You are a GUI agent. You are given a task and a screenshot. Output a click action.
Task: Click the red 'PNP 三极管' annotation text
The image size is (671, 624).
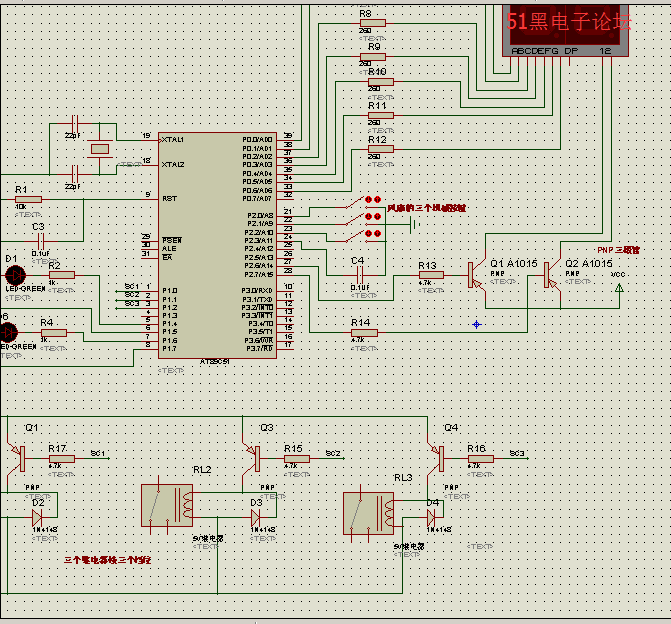click(x=618, y=250)
